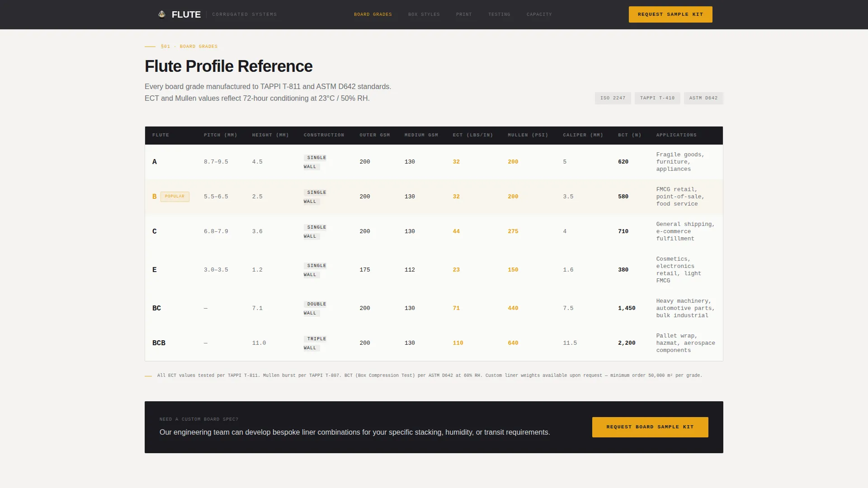Click ECT value 110 in row BCB
868x488 pixels.
[458, 343]
